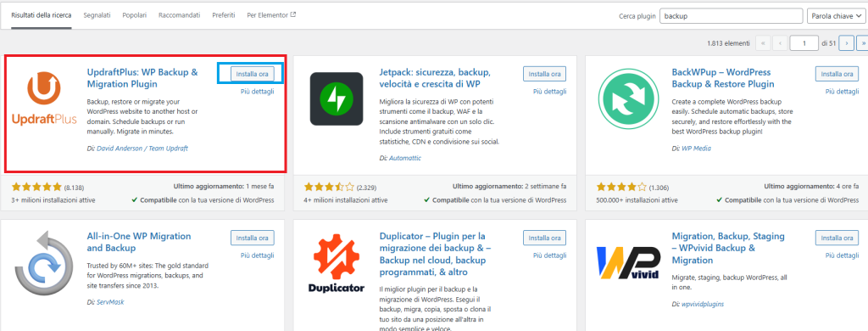Click the BackWPup plugin logo
The image size is (868, 331).
(x=629, y=99)
